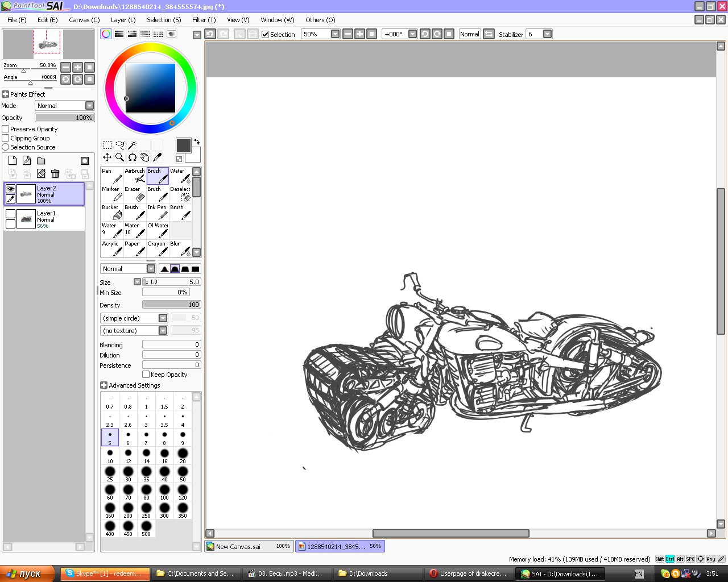Choose the magic wand tool
728x582 pixels.
coord(132,145)
